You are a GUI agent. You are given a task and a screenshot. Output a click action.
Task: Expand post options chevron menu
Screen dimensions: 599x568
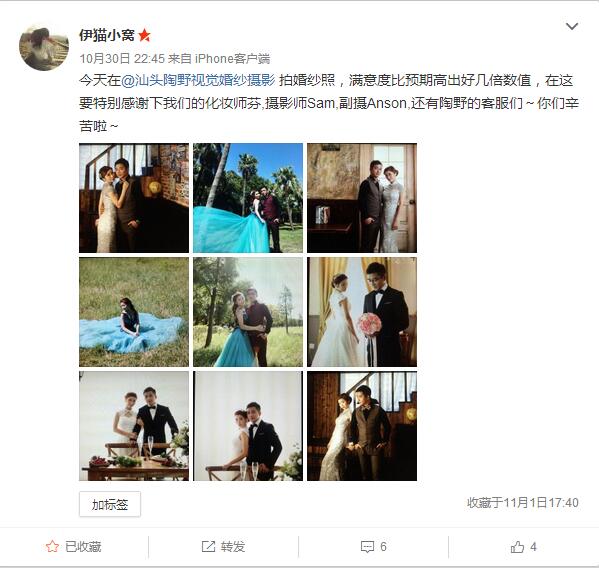(571, 26)
